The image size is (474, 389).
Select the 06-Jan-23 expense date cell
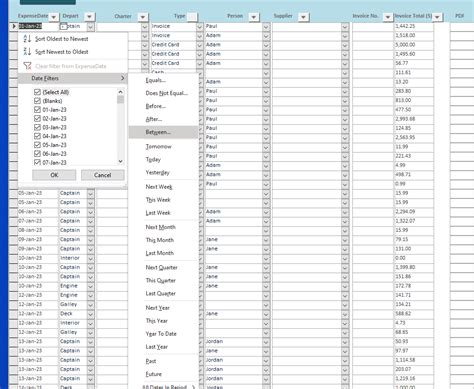pyautogui.click(x=38, y=212)
